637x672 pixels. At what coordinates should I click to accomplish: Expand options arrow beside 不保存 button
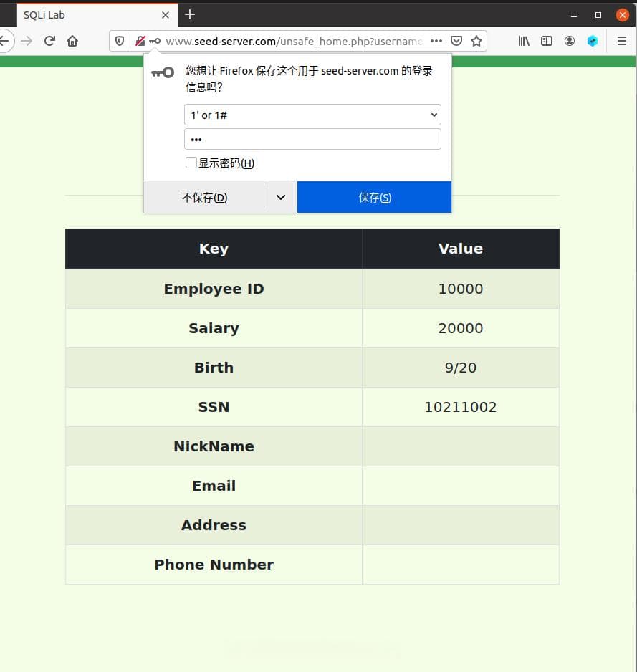pos(281,198)
